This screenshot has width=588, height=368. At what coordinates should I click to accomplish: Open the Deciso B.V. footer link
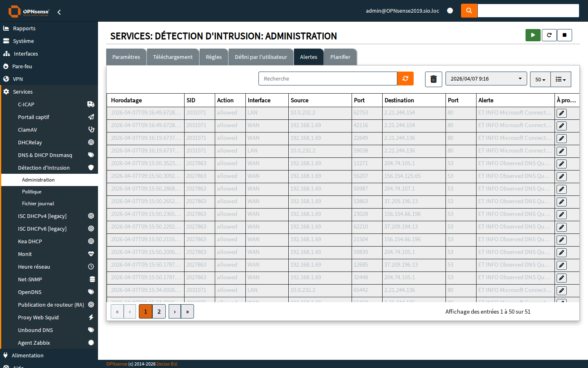point(167,364)
